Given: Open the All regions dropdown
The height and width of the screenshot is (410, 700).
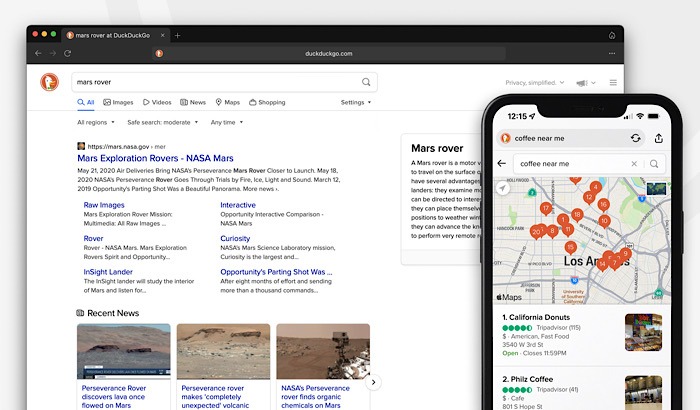Looking at the screenshot, I should click(x=96, y=122).
